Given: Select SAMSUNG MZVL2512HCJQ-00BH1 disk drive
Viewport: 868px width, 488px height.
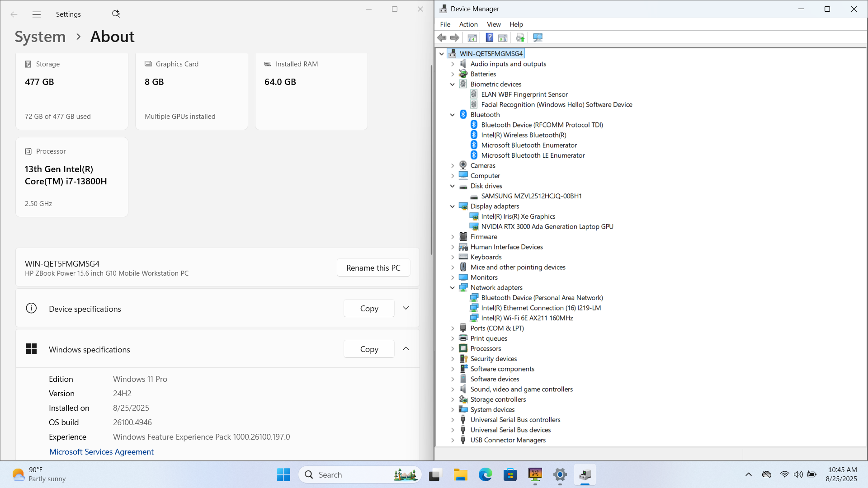Looking at the screenshot, I should click(531, 196).
